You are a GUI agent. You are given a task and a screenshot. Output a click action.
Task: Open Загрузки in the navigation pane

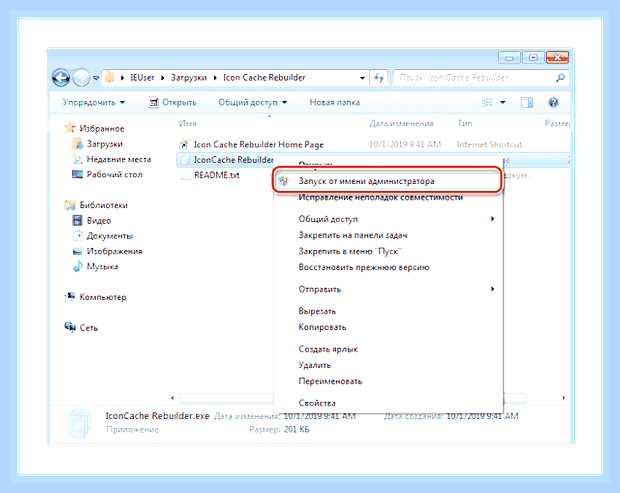click(105, 144)
